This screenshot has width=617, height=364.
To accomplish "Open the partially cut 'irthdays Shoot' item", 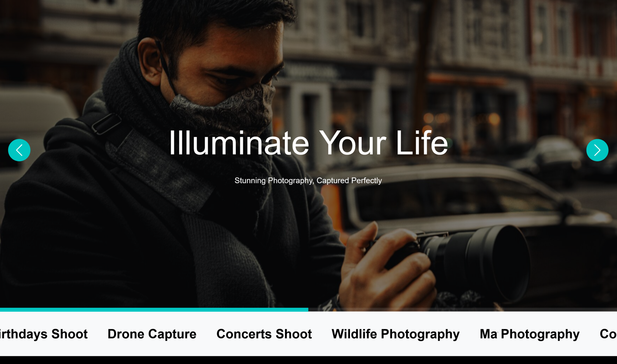I will [x=44, y=334].
